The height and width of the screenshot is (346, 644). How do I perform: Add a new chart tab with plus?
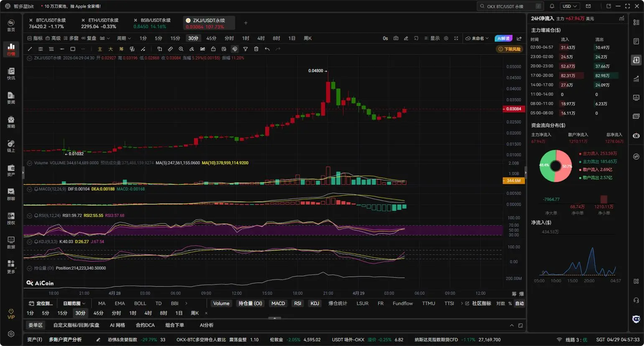(246, 23)
